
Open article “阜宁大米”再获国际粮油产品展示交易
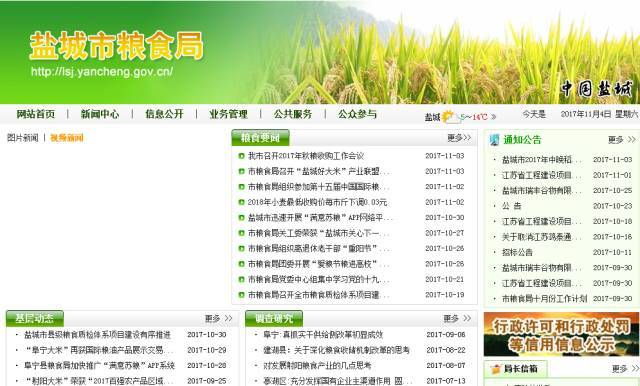pyautogui.click(x=98, y=350)
